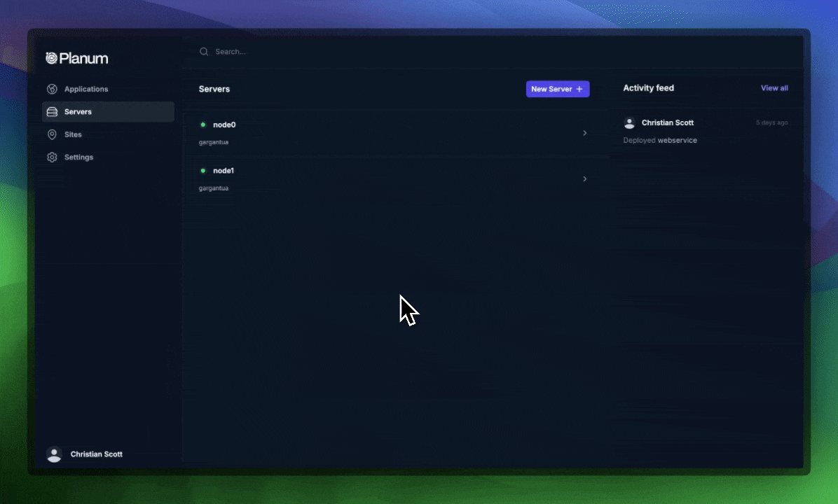Expand node1 server details with its chevron
The width and height of the screenshot is (838, 504).
pos(585,179)
